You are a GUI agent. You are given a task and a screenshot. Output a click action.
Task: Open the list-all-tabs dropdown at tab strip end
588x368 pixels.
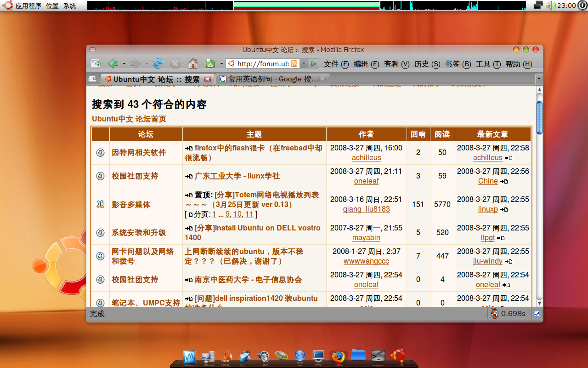pos(539,79)
